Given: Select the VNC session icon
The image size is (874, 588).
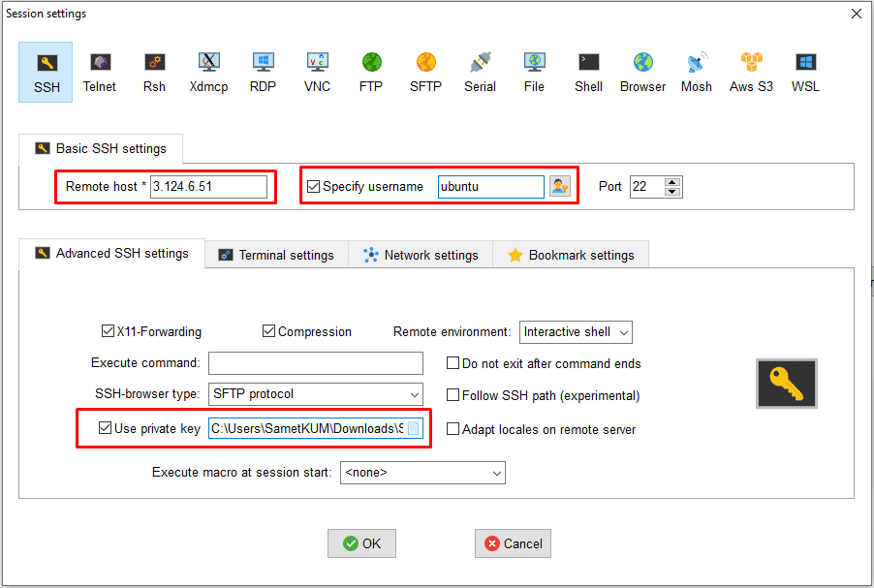Looking at the screenshot, I should tap(317, 73).
